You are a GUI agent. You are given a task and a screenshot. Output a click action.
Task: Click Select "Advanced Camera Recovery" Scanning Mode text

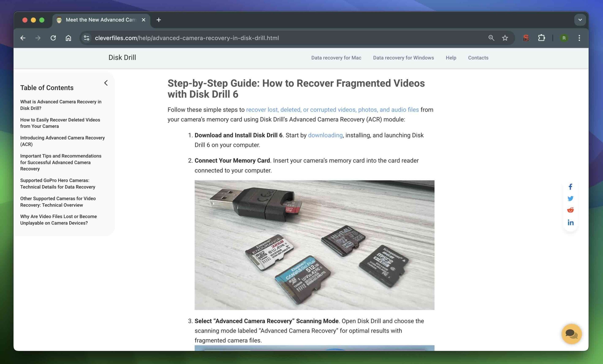point(266,321)
